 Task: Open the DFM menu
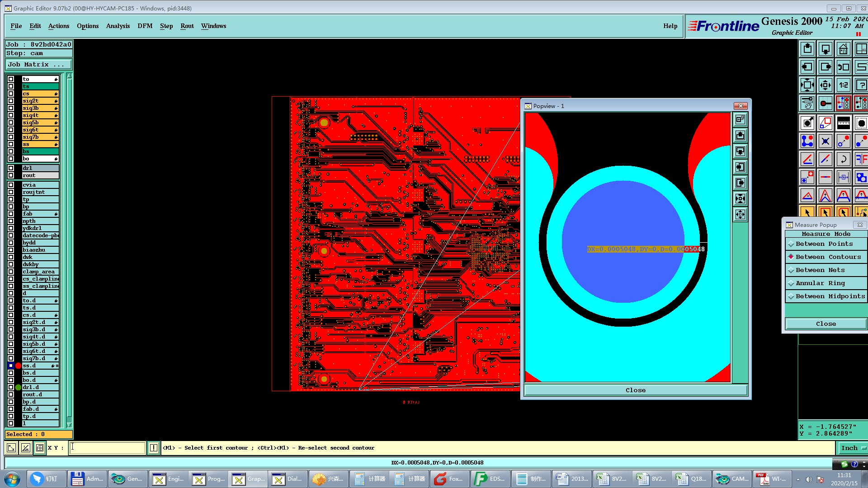[145, 26]
